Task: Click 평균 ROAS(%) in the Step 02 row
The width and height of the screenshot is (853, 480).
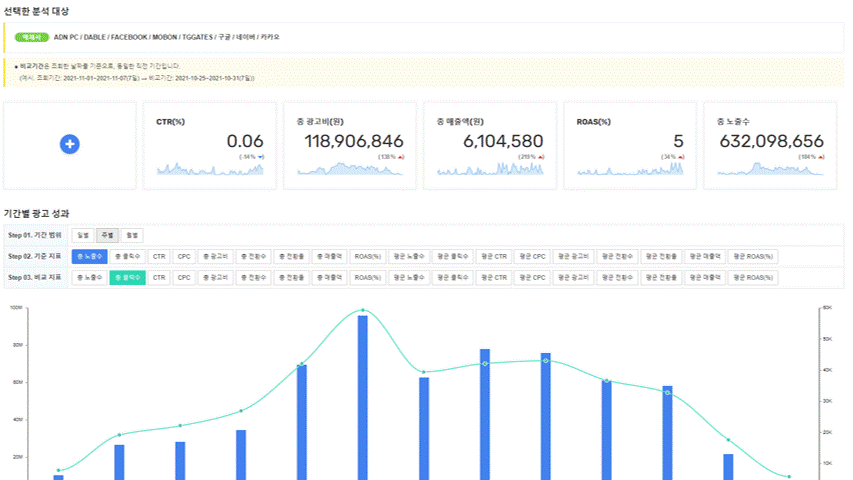Action: tap(753, 256)
